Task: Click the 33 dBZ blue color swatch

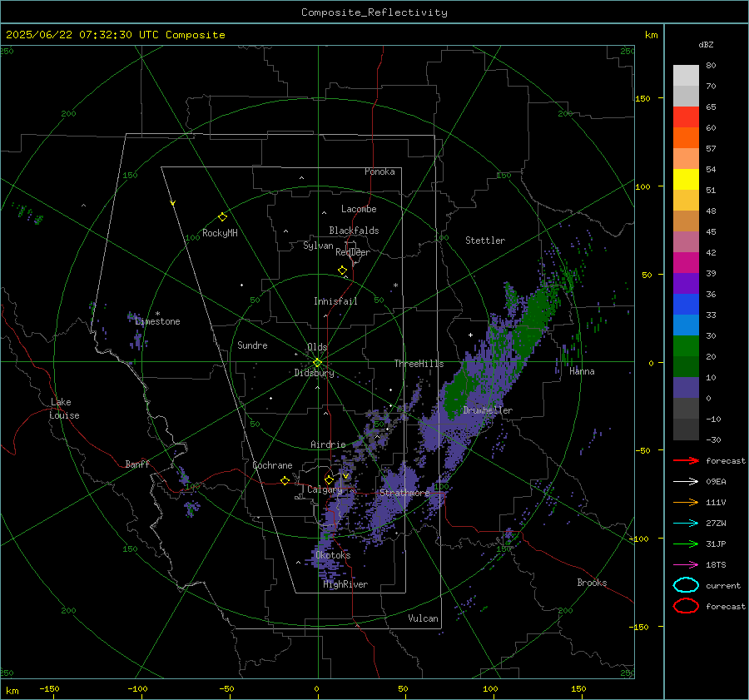Action: click(x=686, y=305)
